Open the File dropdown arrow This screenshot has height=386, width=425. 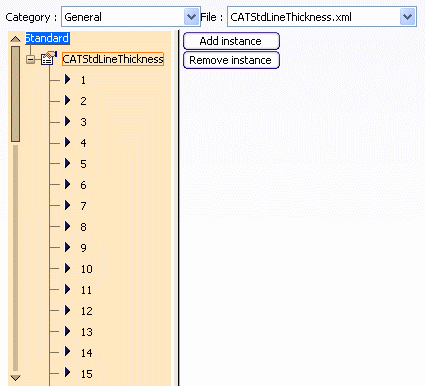(407, 17)
